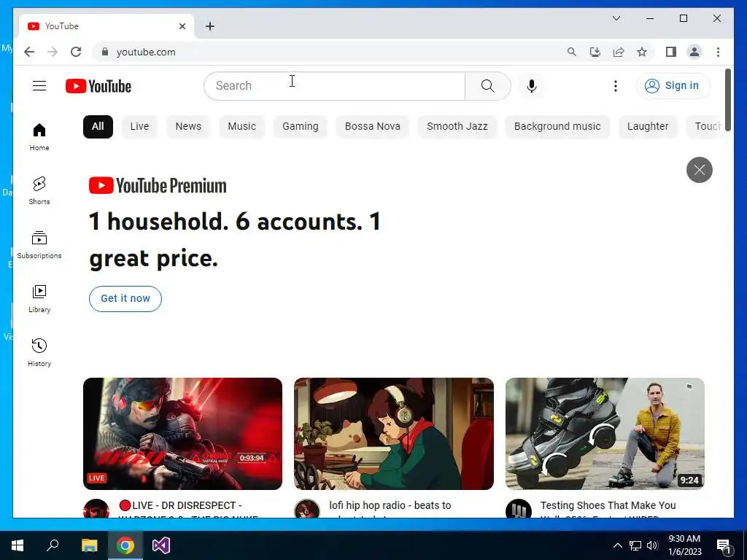Image resolution: width=747 pixels, height=560 pixels.
Task: Click the Chrome back arrow
Action: pos(29,52)
